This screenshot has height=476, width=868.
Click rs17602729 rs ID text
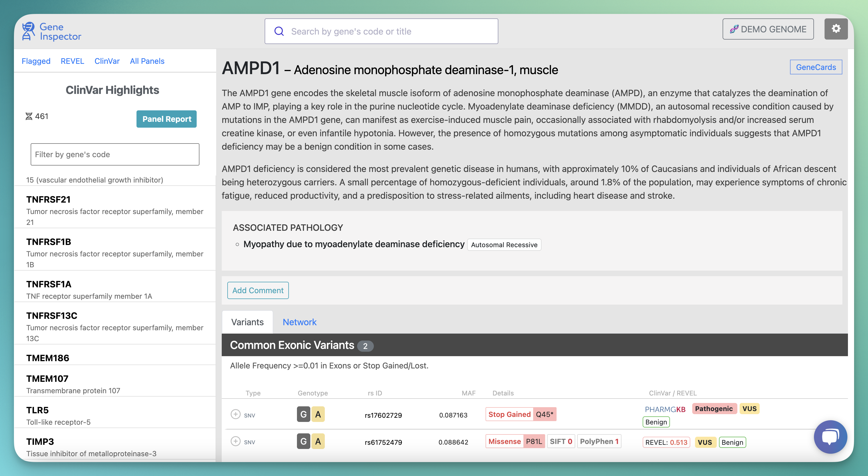(383, 415)
